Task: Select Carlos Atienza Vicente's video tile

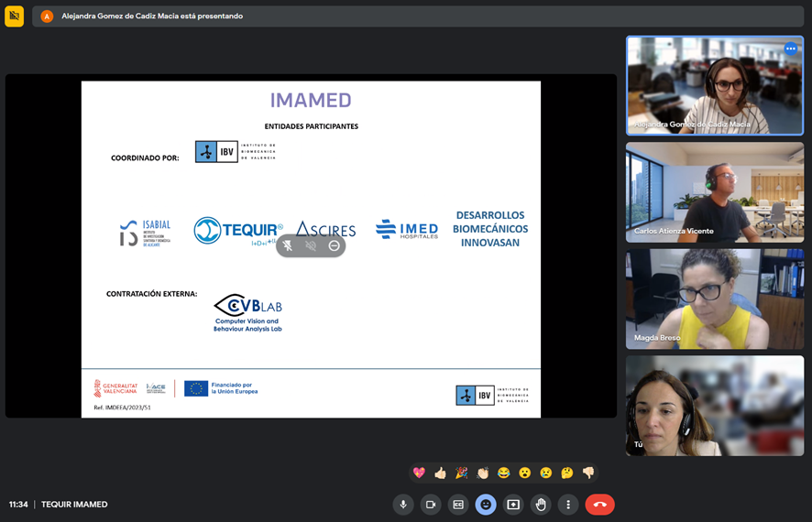Action: pos(715,192)
